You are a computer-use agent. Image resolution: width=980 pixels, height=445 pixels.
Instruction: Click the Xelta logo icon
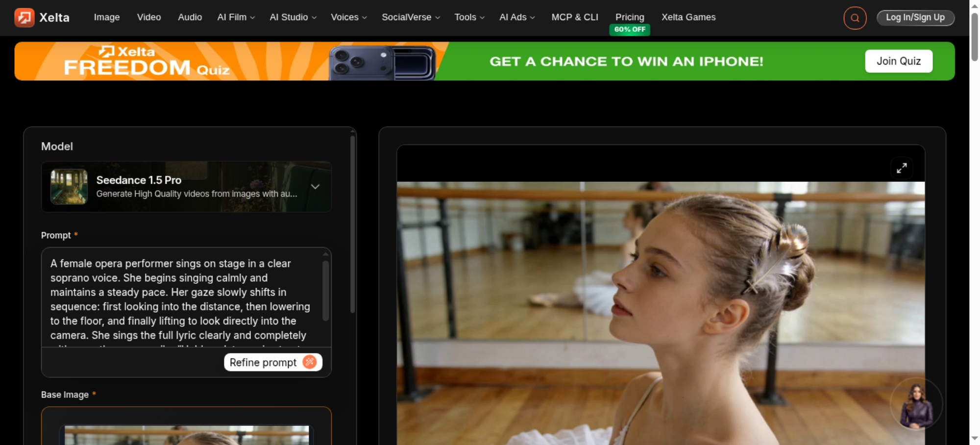click(24, 18)
